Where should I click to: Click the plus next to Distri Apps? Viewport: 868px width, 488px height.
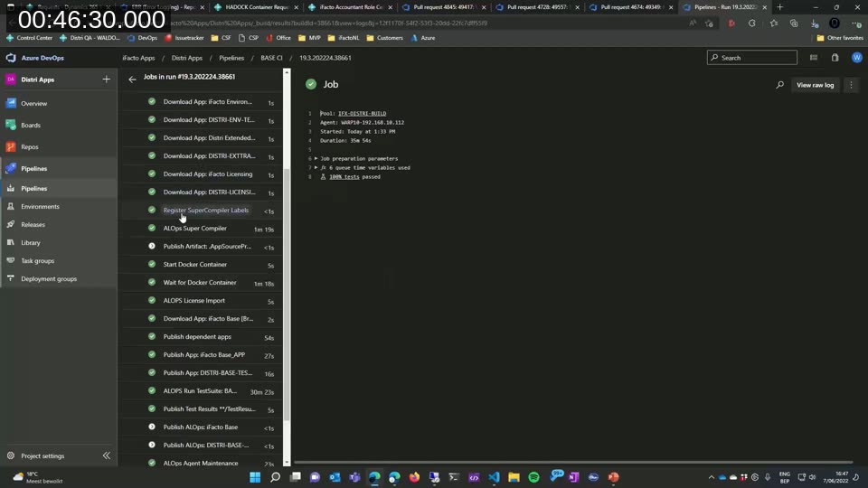[x=107, y=80]
